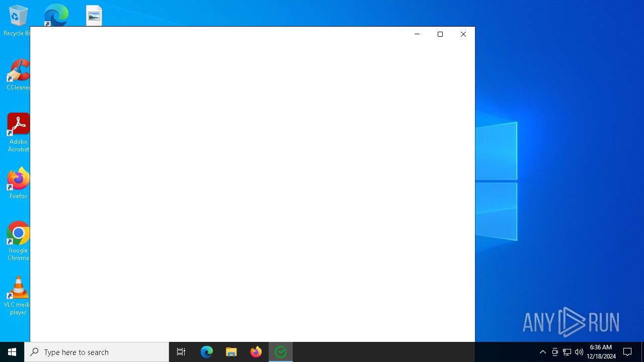Maximize the blank white window
Screen dimensions: 644x362
[x=440, y=34]
